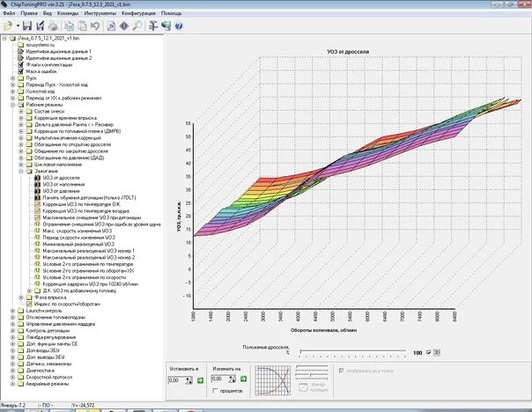Click the blue Help question-mark icon
Image resolution: width=532 pixels, height=412 pixels.
179,26
